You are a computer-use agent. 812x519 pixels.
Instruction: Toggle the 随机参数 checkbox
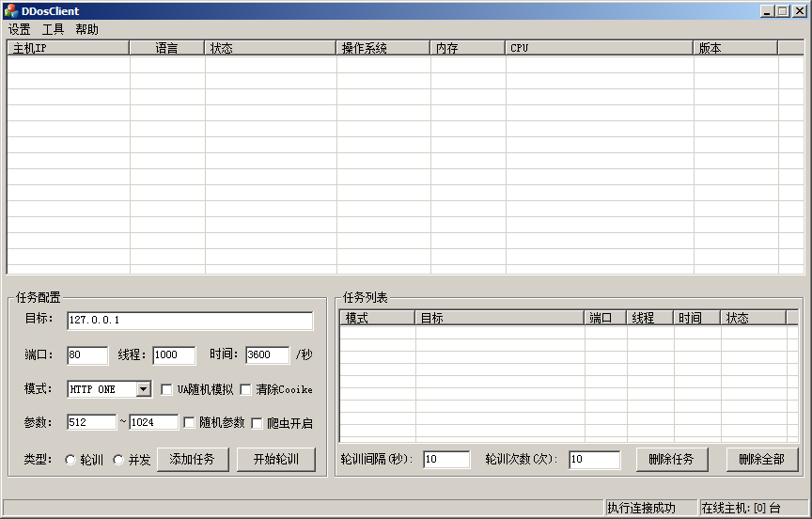(190, 423)
